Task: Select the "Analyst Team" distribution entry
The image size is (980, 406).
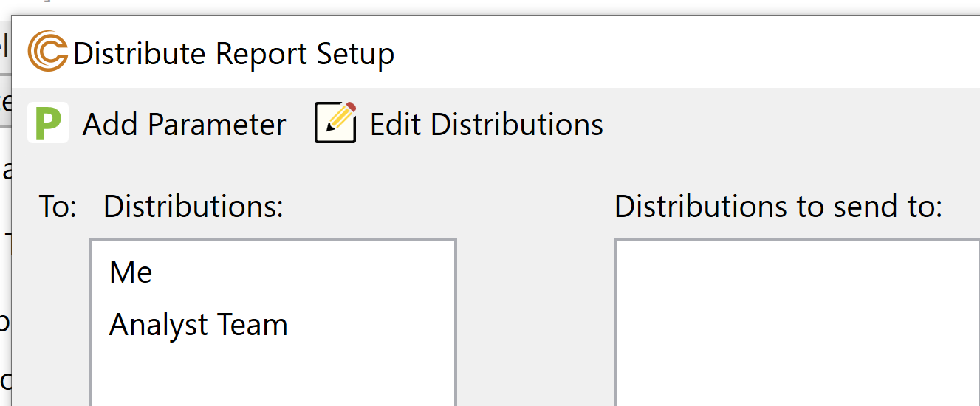Action: tap(198, 325)
